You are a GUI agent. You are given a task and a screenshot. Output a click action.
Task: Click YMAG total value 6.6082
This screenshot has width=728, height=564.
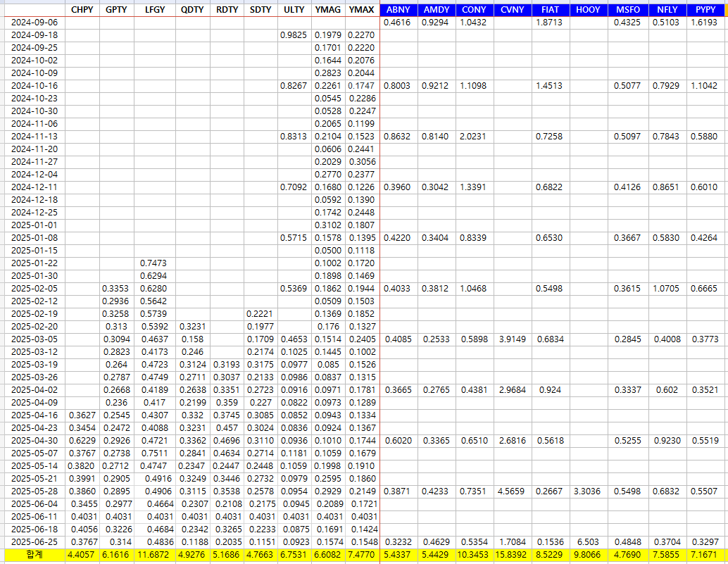328,555
